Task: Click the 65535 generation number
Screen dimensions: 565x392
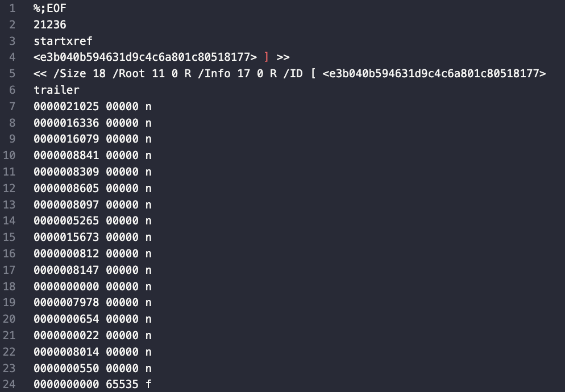Action: (x=122, y=384)
